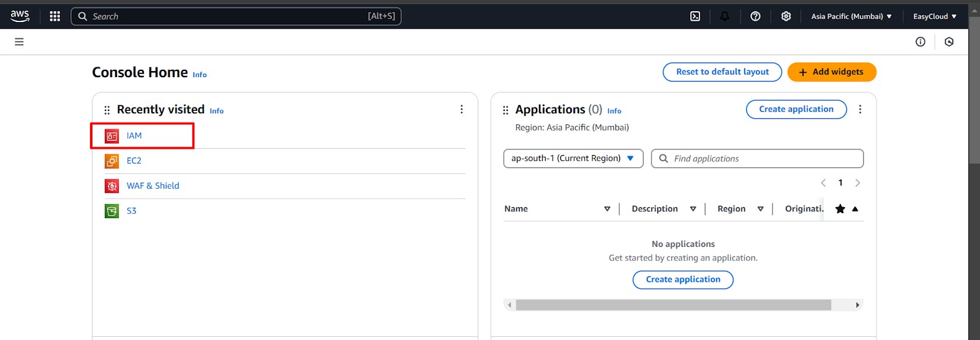
Task: Go to next applications page
Action: [858, 183]
